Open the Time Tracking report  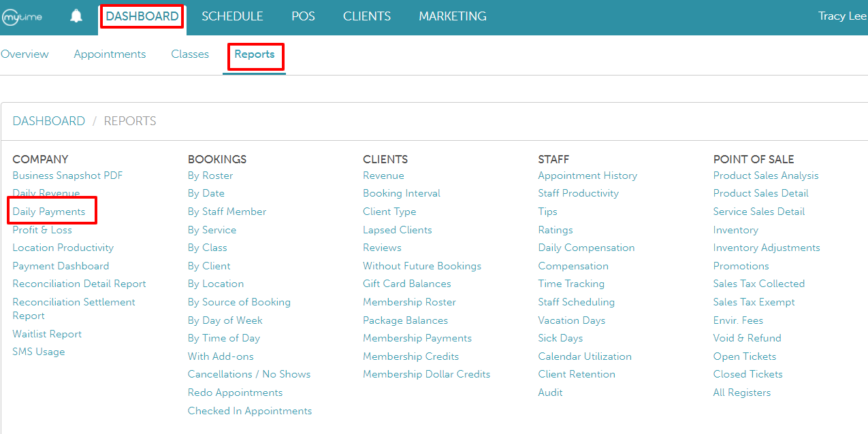571,284
